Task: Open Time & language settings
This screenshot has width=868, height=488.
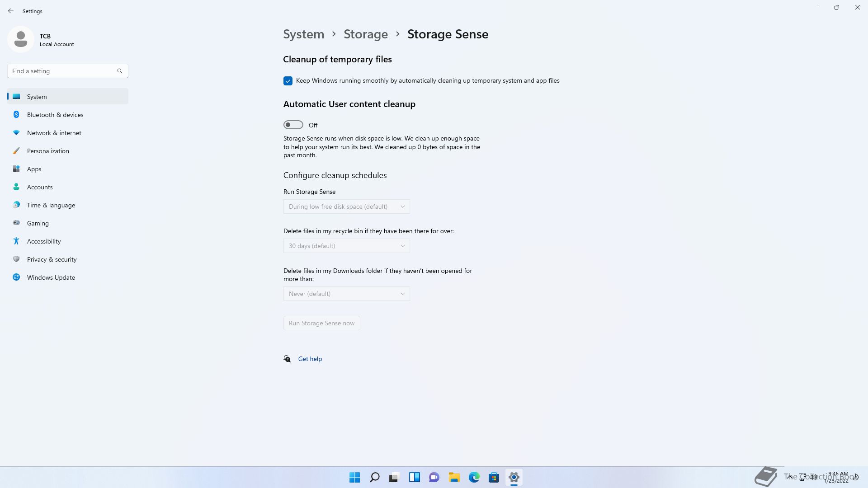Action: (68, 205)
